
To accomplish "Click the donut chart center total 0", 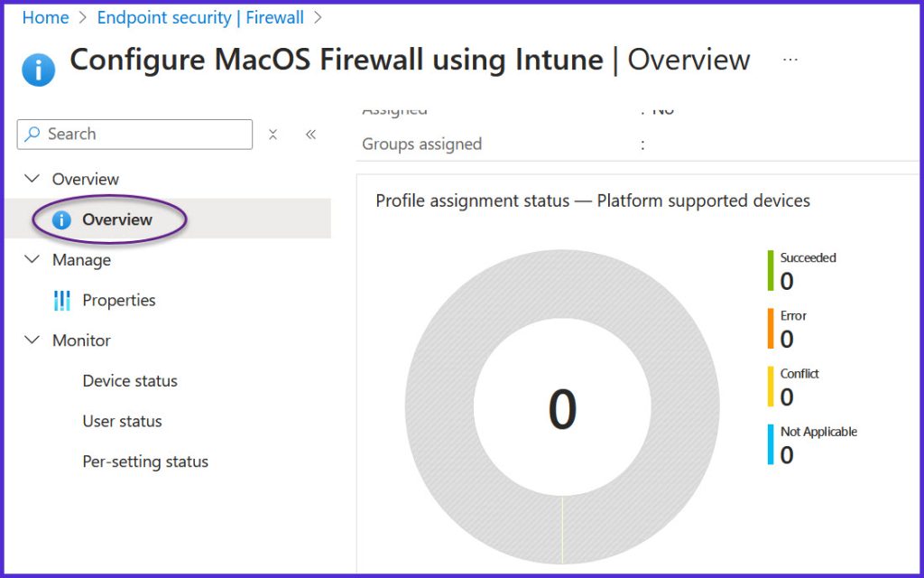I will pyautogui.click(x=562, y=409).
